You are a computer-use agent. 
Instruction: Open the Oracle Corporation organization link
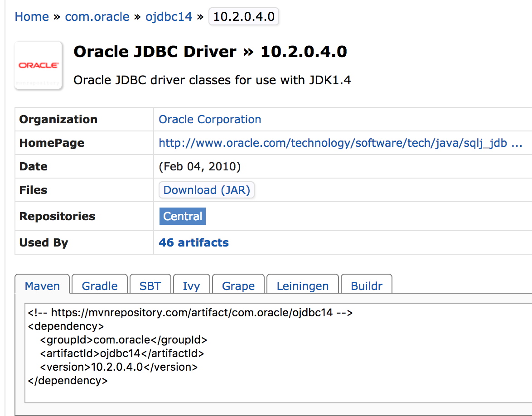(x=210, y=120)
